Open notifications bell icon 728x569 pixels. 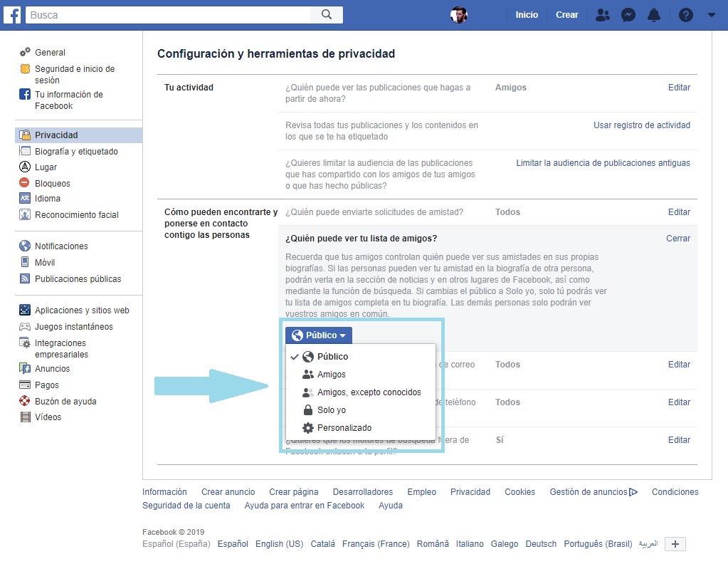(654, 15)
